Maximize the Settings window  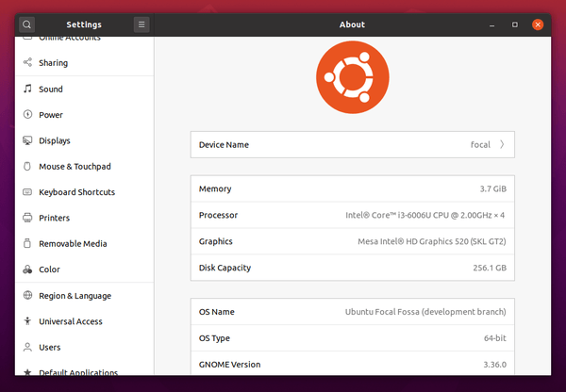point(515,24)
